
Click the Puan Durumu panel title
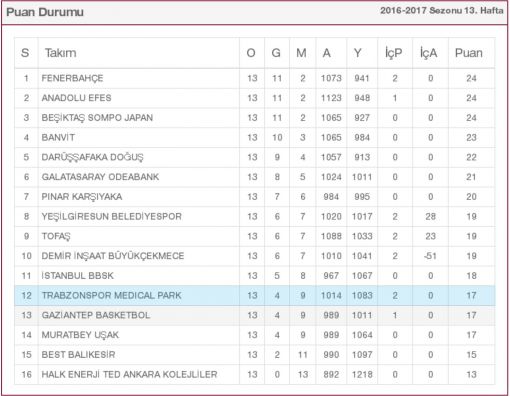[x=45, y=12]
